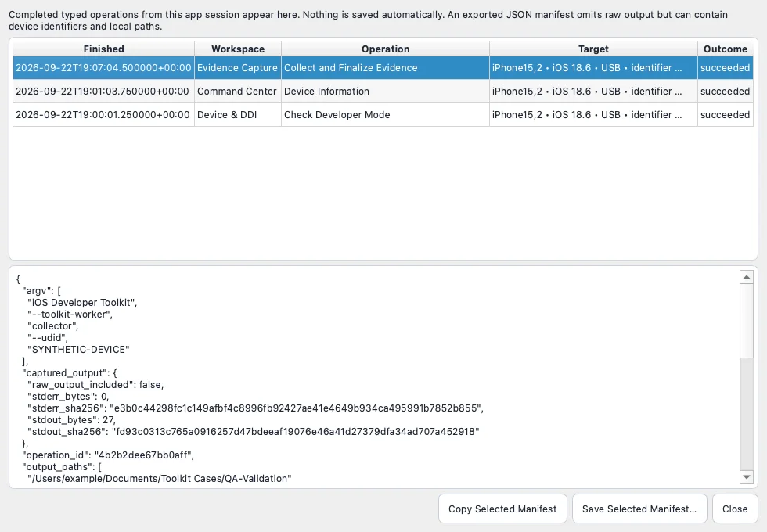The height and width of the screenshot is (532, 767).
Task: Click succeeded outcome in Command Center row
Action: tap(725, 91)
